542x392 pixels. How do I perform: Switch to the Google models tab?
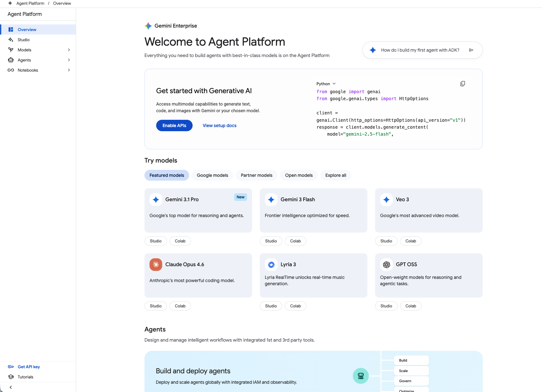212,175
